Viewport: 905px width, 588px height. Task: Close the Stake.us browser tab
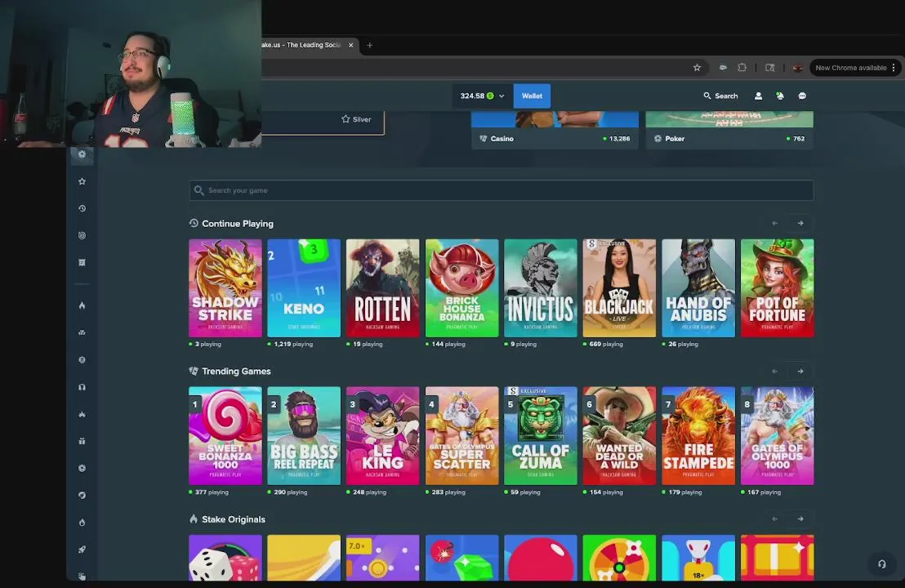pyautogui.click(x=350, y=45)
